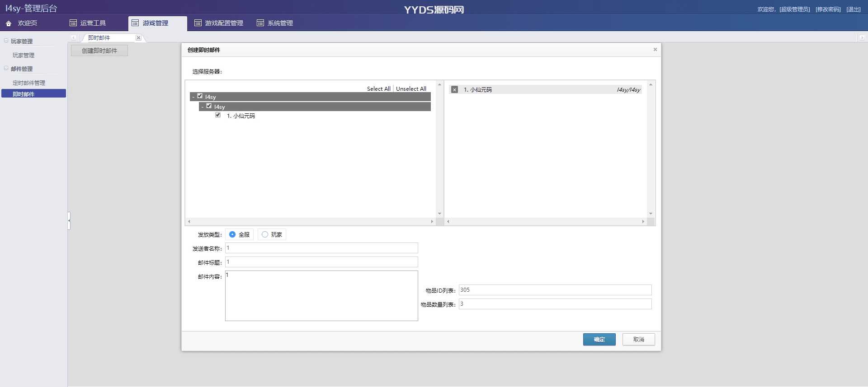The image size is (868, 387).
Task: Click the server list horizontal scrollbar
Action: tap(310, 221)
